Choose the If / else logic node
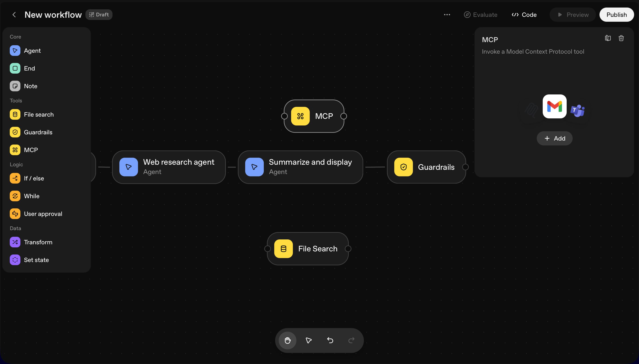This screenshot has width=639, height=364. [x=34, y=178]
